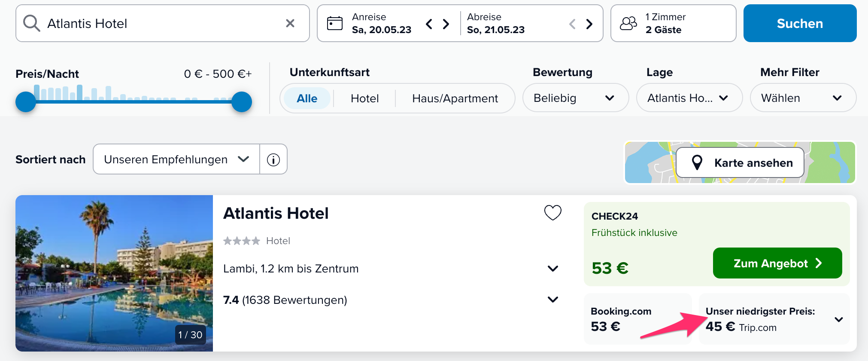Open Mehr Filter Wählen dropdown
The width and height of the screenshot is (868, 361).
[x=802, y=98]
